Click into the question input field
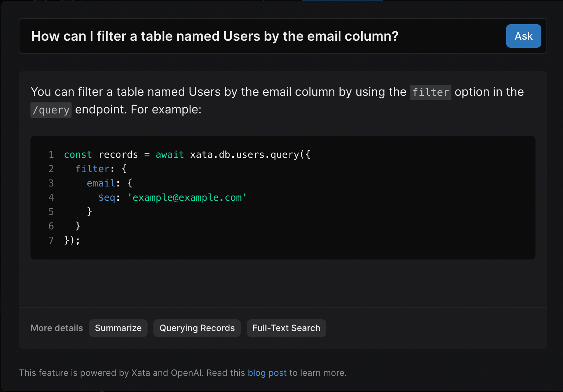Image resolution: width=563 pixels, height=392 pixels. point(257,36)
